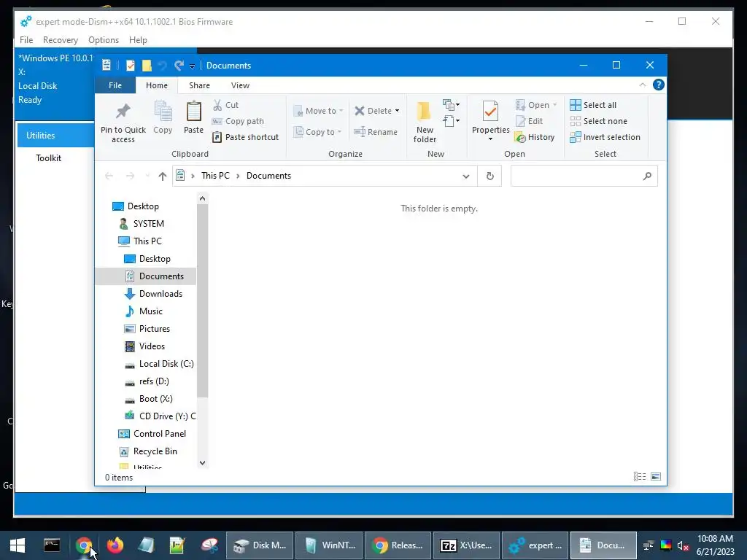This screenshot has width=747, height=560.
Task: Click navigation pane scroll down arrow
Action: point(203,463)
